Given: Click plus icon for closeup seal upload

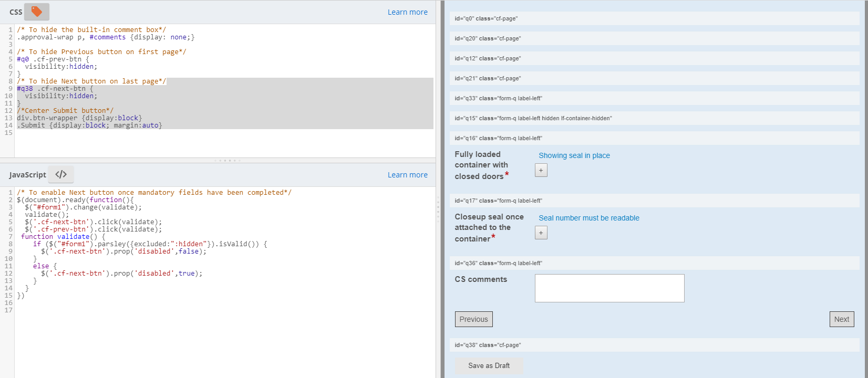Looking at the screenshot, I should click(x=541, y=233).
